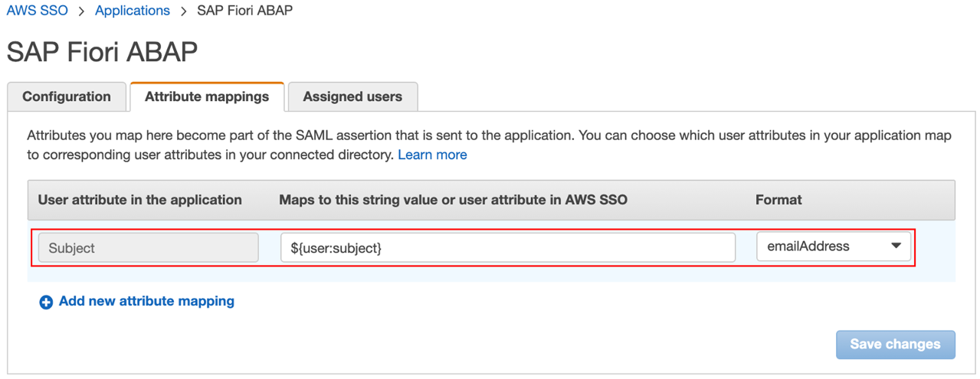Click the Subject attribute field
980x379 pixels.
pyautogui.click(x=148, y=248)
